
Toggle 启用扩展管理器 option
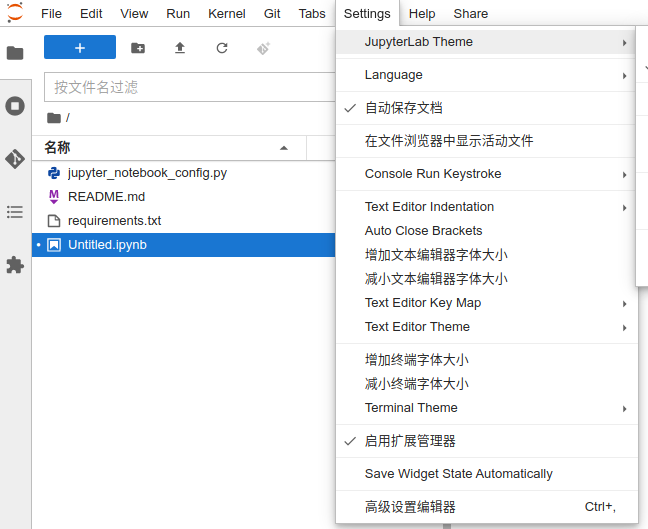coord(485,441)
